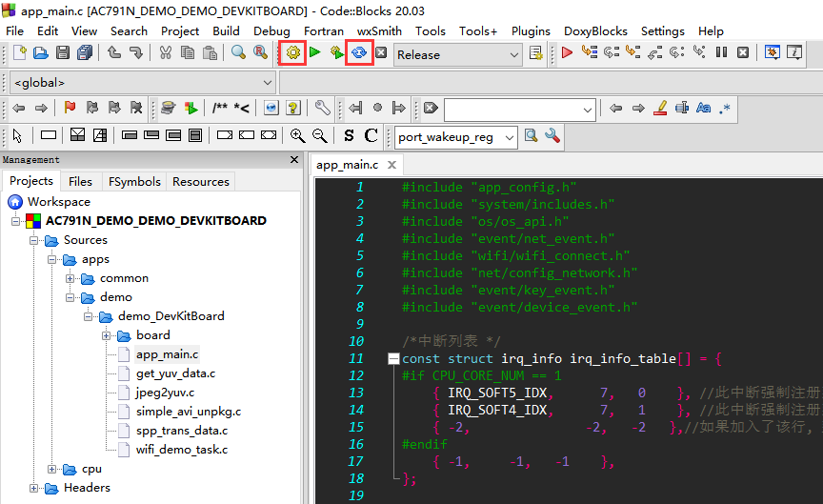The image size is (823, 504).
Task: Click the wrench settings icon beside port_wakeup_reg
Action: [552, 135]
